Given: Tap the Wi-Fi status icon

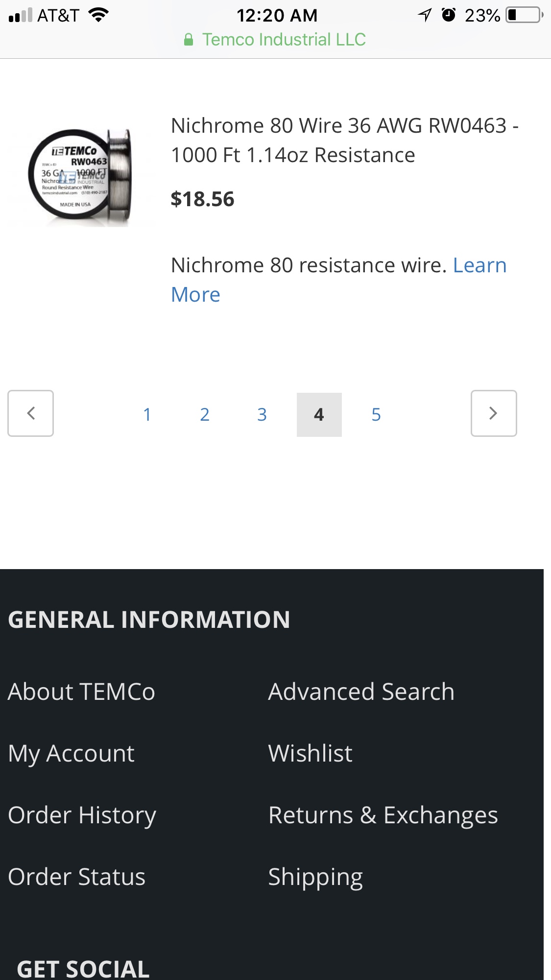Looking at the screenshot, I should coord(98,15).
